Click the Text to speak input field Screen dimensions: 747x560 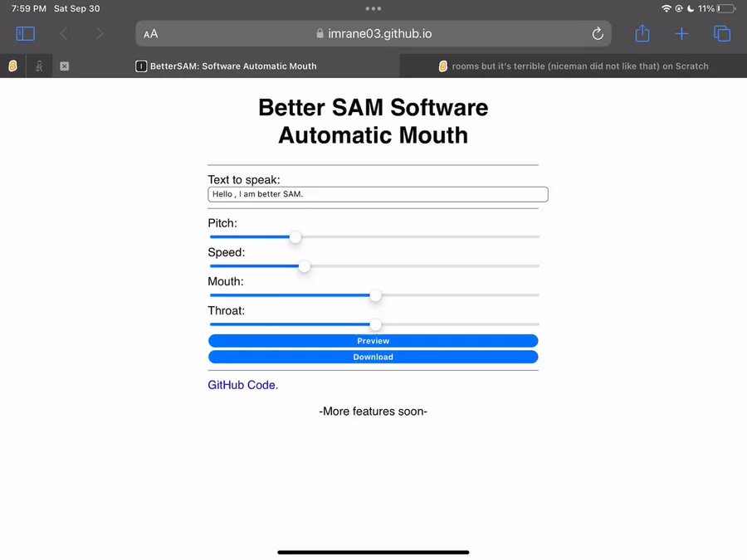coord(378,194)
